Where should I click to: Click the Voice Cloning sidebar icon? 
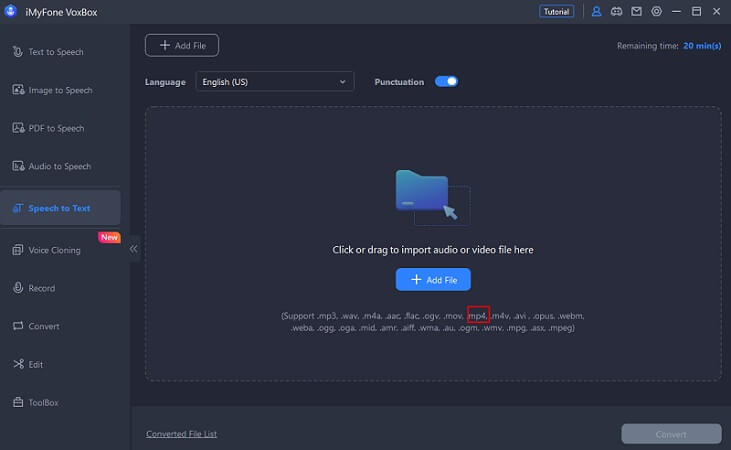[x=18, y=250]
